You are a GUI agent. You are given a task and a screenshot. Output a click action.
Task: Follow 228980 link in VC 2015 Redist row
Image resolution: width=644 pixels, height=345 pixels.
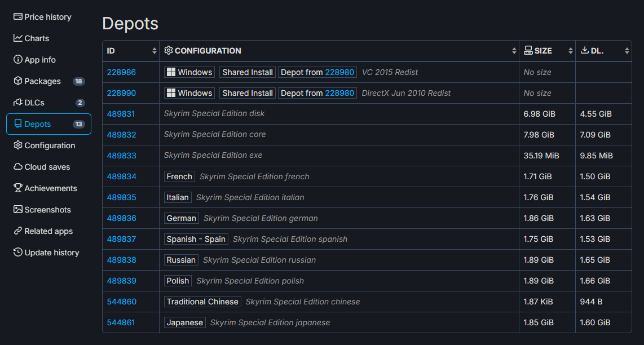[x=339, y=72]
